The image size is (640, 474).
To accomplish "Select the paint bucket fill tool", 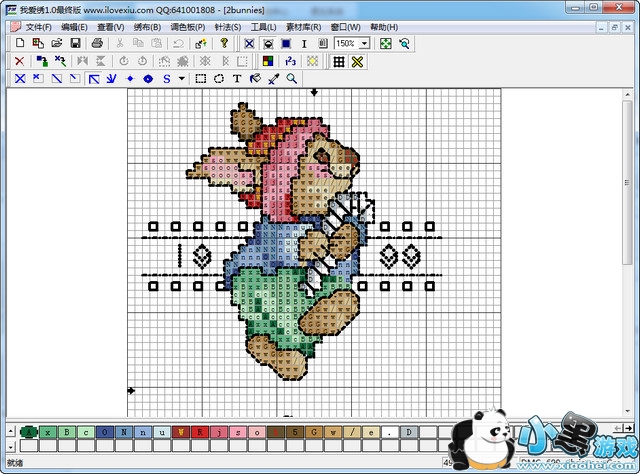I will (255, 78).
